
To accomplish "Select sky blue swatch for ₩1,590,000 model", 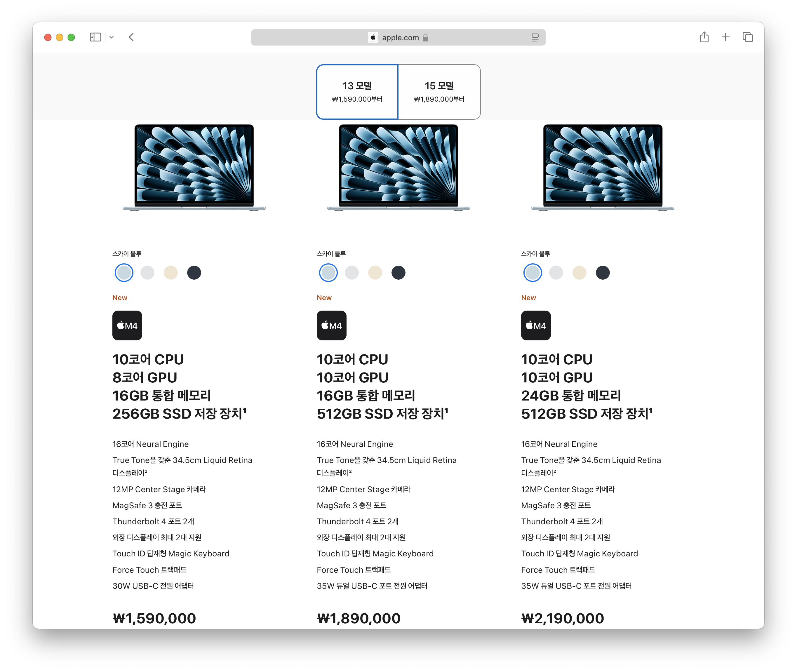I will (x=124, y=273).
